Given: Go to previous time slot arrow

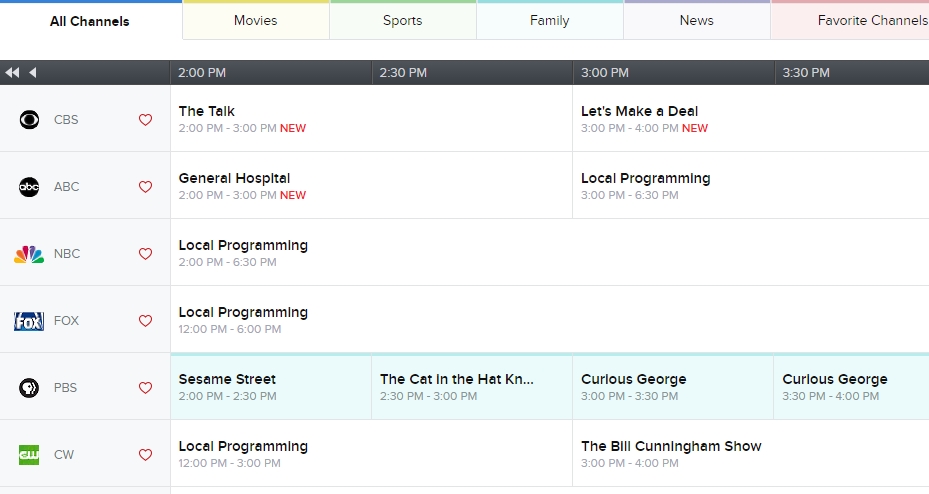Looking at the screenshot, I should [x=32, y=73].
